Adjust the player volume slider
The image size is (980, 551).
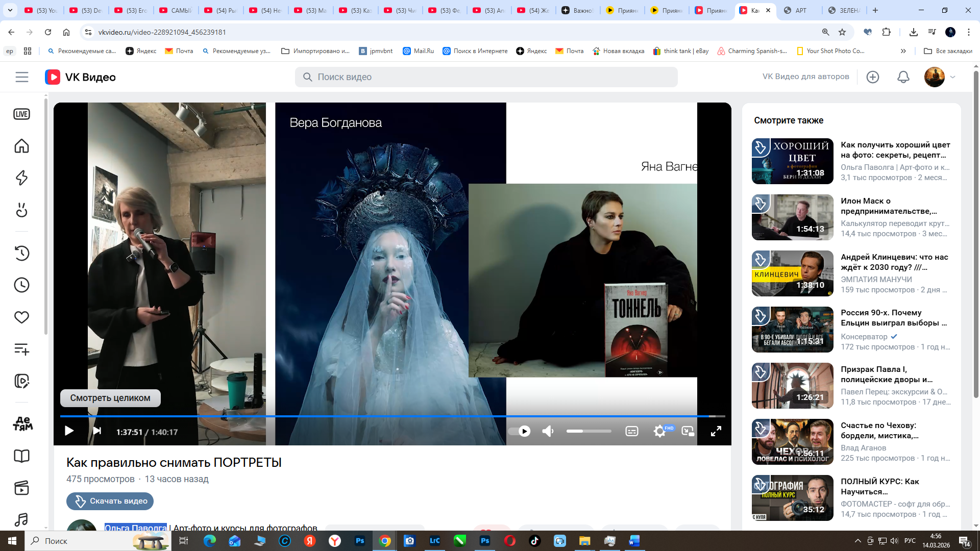pyautogui.click(x=588, y=432)
